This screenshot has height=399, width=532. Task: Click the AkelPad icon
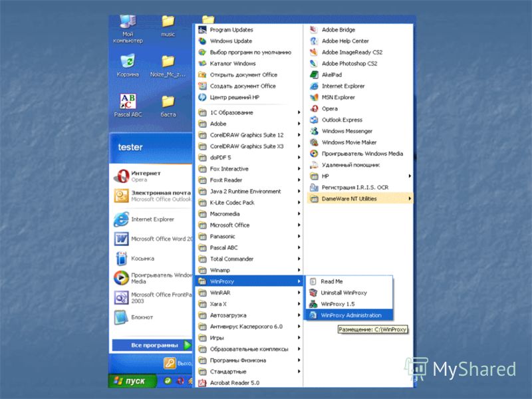tap(314, 74)
